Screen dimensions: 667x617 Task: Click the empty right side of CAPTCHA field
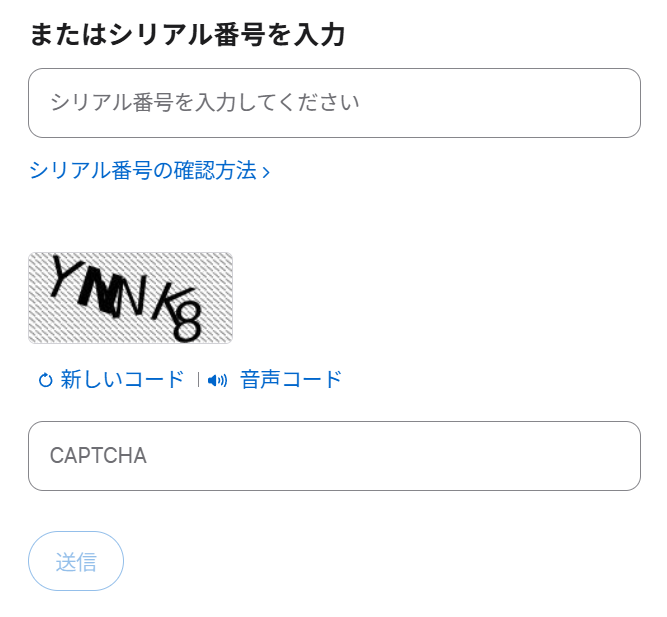(x=500, y=456)
